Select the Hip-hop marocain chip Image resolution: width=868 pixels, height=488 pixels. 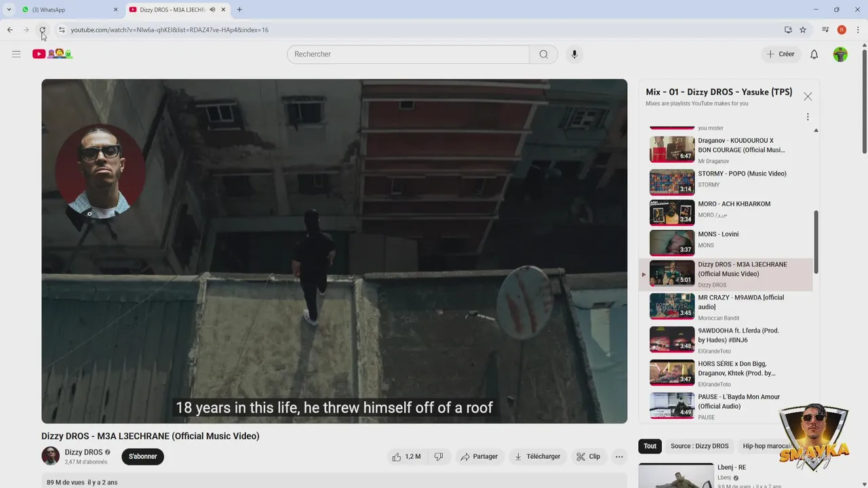click(x=766, y=446)
